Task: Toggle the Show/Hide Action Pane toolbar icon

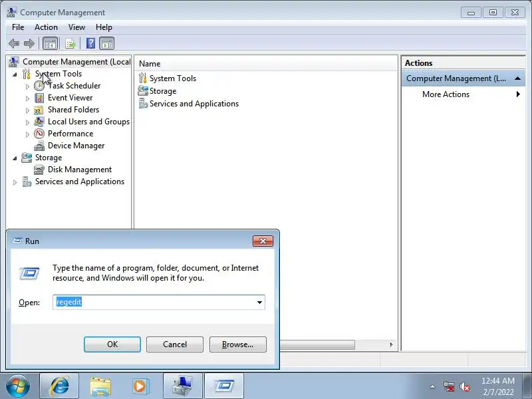Action: [x=107, y=43]
